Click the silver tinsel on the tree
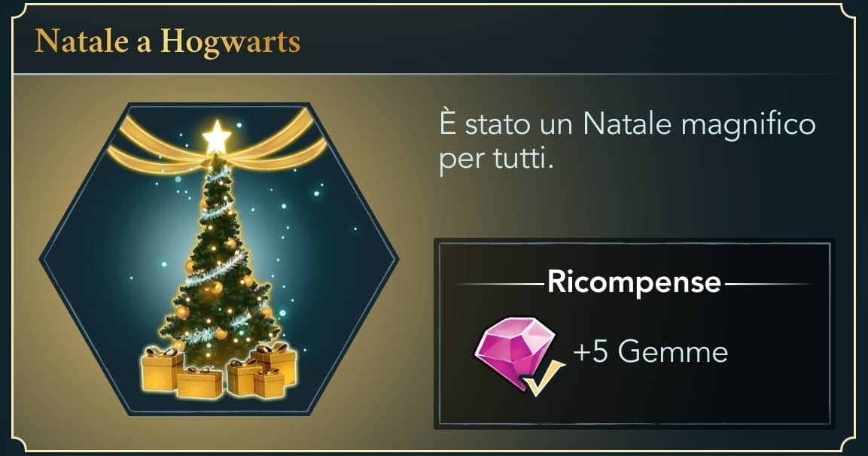 [x=217, y=269]
